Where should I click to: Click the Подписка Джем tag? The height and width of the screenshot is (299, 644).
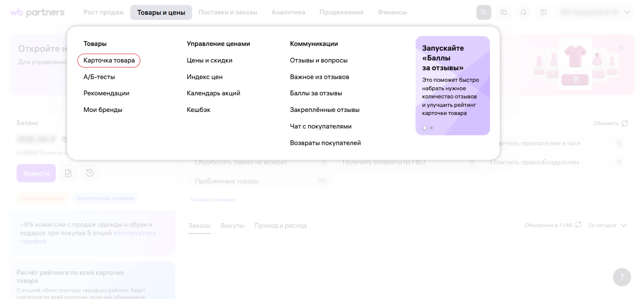pyautogui.click(x=43, y=198)
